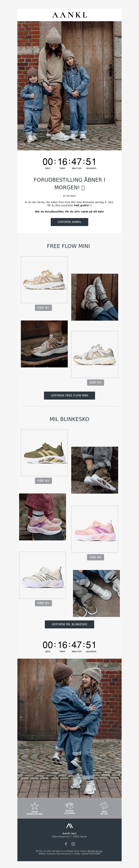Click the top hero family photo

click(69, 86)
